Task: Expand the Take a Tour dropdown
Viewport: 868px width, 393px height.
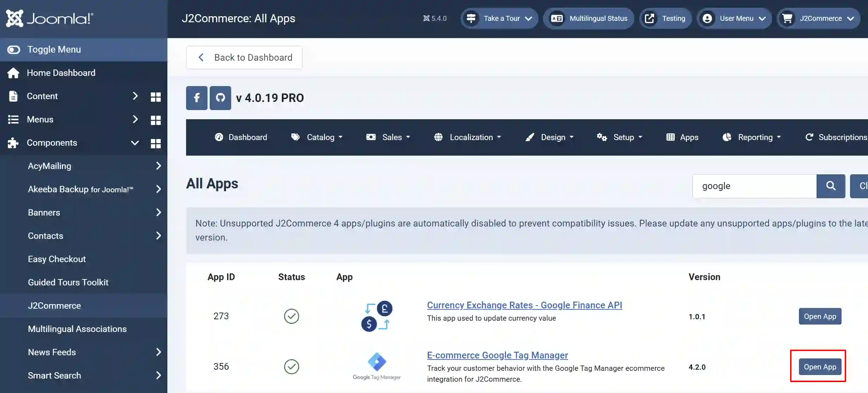Action: pyautogui.click(x=499, y=18)
